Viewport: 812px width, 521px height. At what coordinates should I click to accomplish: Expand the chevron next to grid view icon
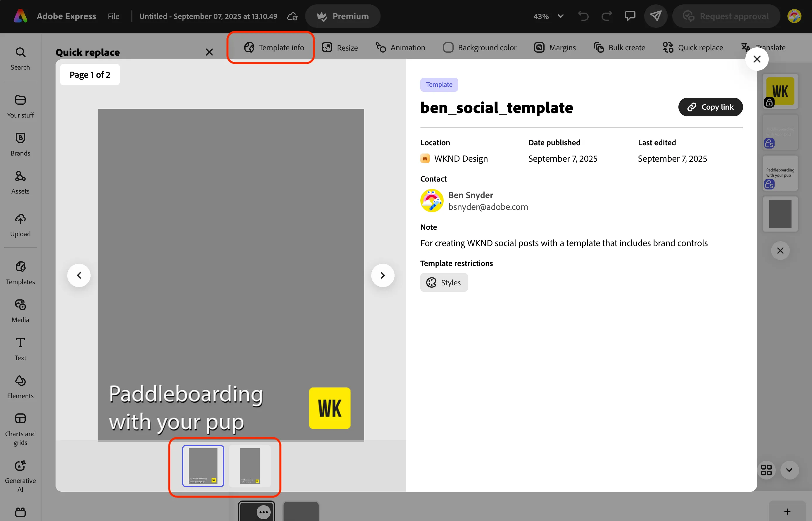(x=789, y=470)
